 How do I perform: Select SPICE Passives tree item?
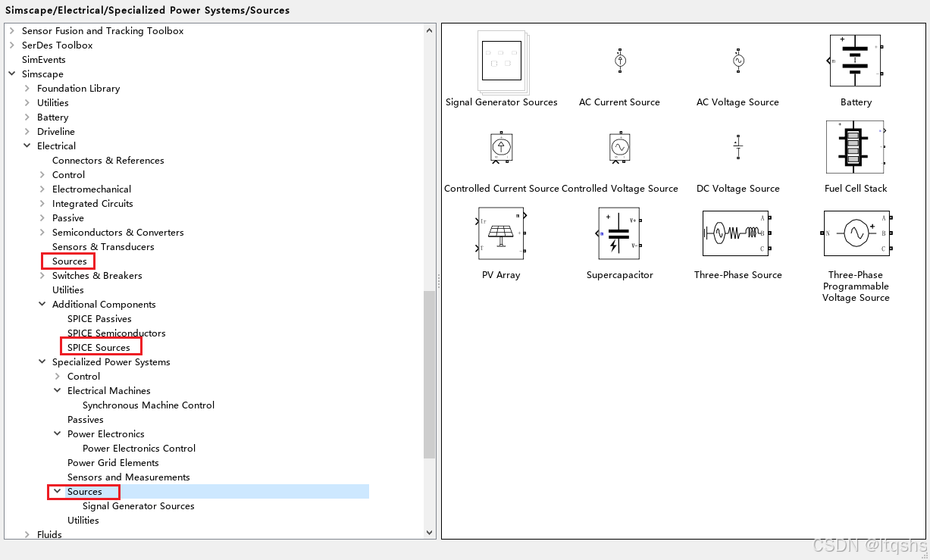coord(99,319)
